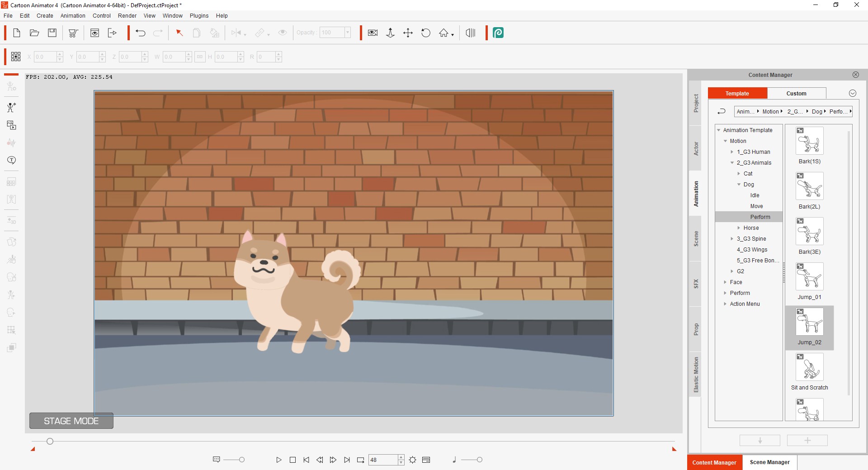Viewport: 868px width, 470px height.
Task: Click the back arrow in Content Manager
Action: 722,111
